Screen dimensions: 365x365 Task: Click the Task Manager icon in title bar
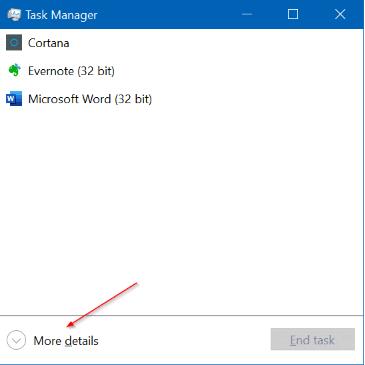14,15
